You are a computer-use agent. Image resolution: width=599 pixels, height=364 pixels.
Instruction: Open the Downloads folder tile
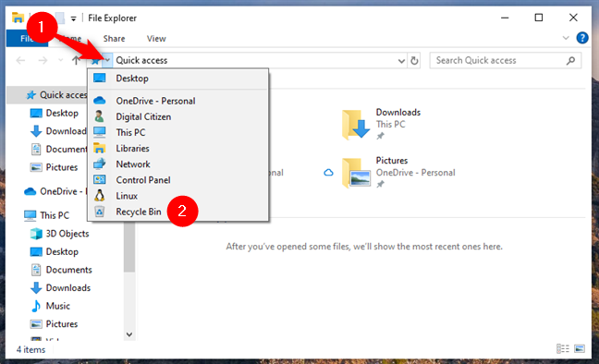click(382, 124)
